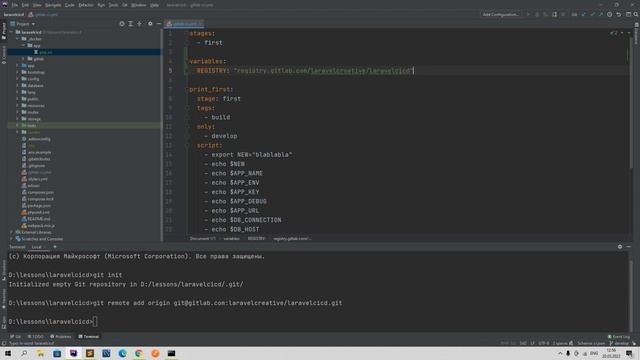
Task: Open the Terminal tool window tab
Action: [89, 337]
